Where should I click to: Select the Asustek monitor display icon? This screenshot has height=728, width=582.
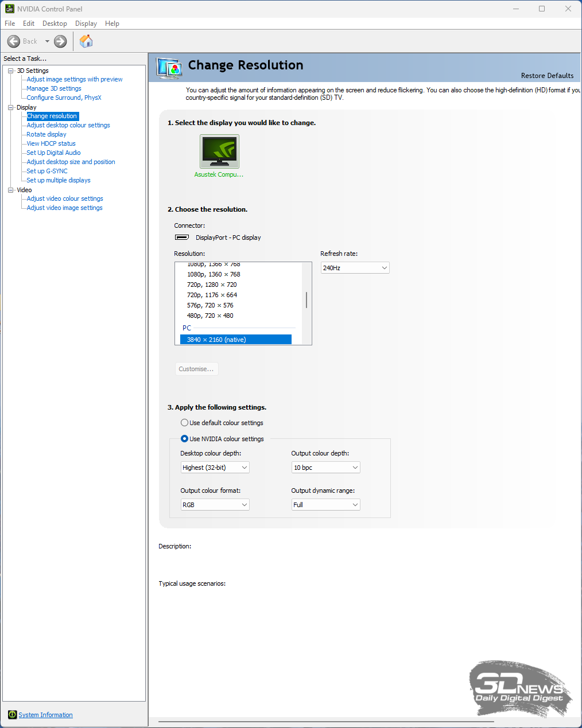219,151
